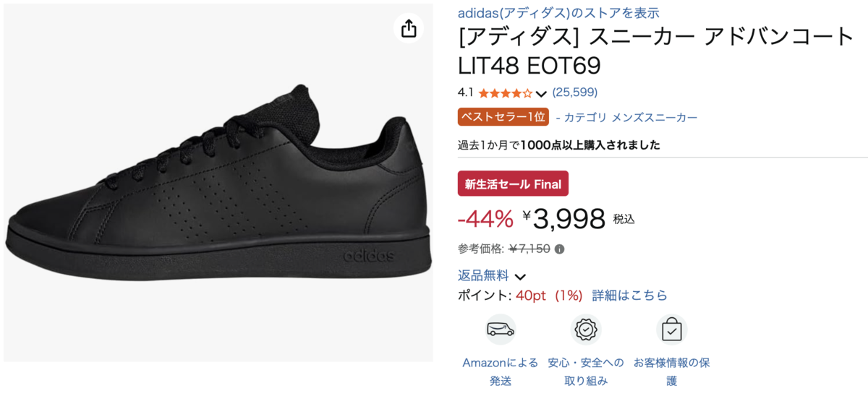Expand the 返品無料 chevron arrow
The image size is (868, 396).
pyautogui.click(x=520, y=277)
